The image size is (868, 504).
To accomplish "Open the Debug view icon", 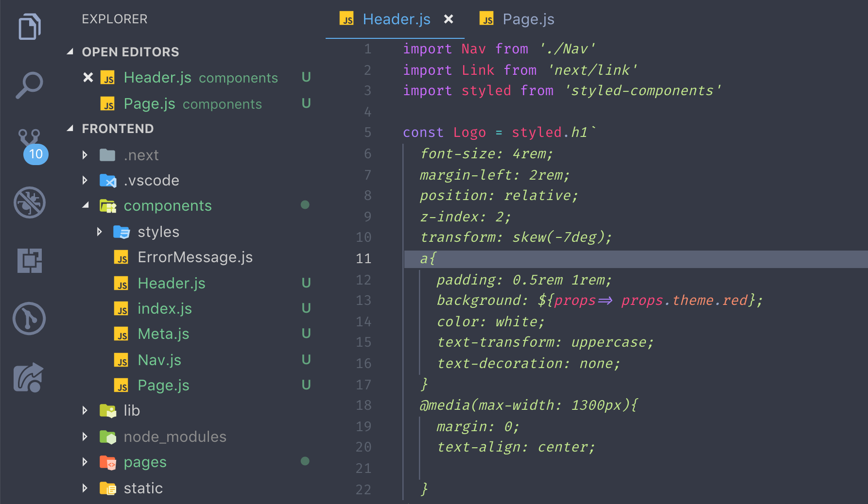I will click(30, 202).
